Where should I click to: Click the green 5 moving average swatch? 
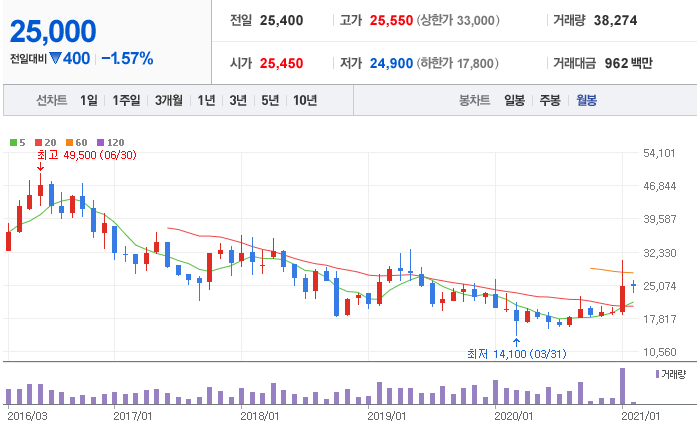pyautogui.click(x=13, y=142)
